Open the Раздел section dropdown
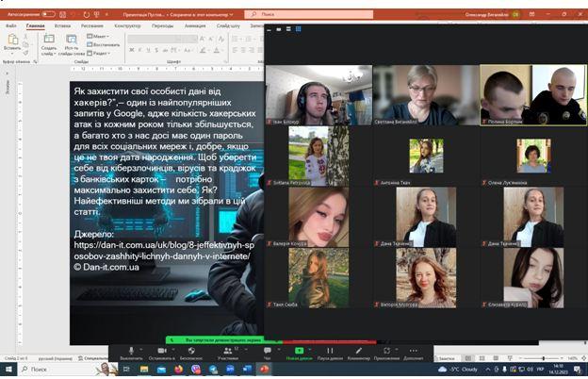 (99, 54)
